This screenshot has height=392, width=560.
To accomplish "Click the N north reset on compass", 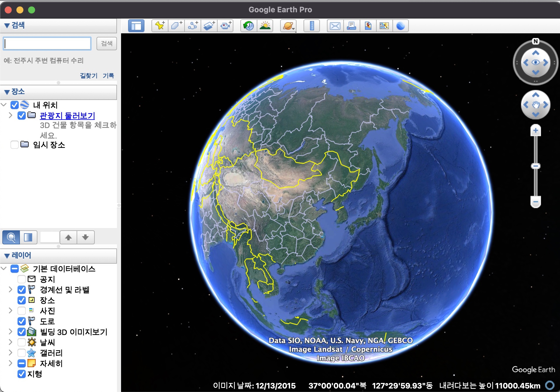I will 535,41.
